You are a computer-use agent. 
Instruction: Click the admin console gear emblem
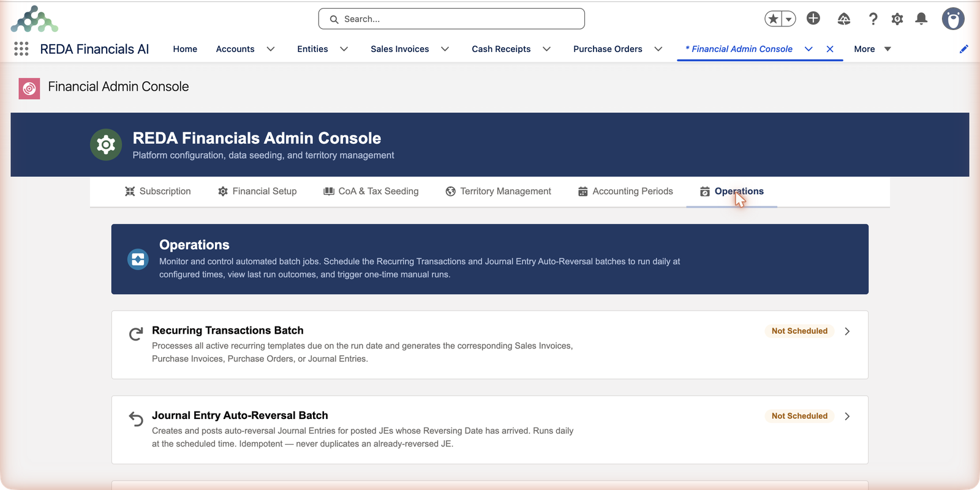(106, 145)
